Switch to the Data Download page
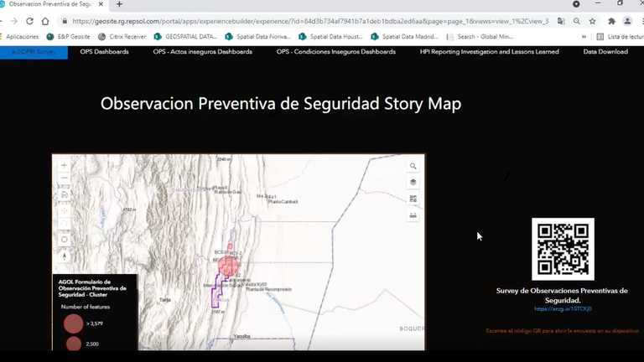Viewport: 644px width, 362px height. coord(605,52)
